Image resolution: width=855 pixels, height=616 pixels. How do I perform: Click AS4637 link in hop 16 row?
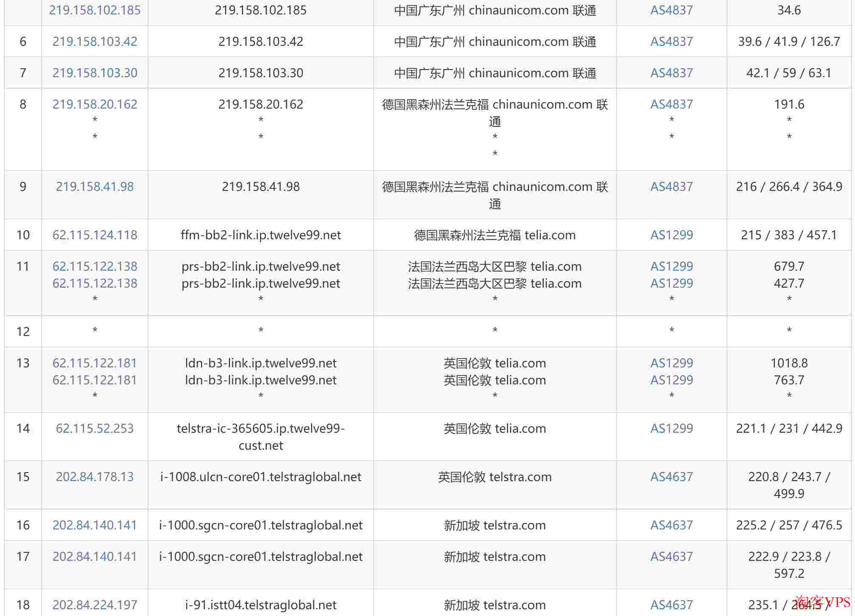click(671, 525)
